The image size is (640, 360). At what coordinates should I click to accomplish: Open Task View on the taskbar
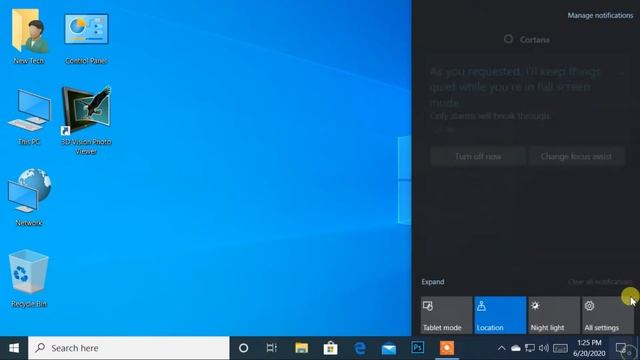point(271,348)
